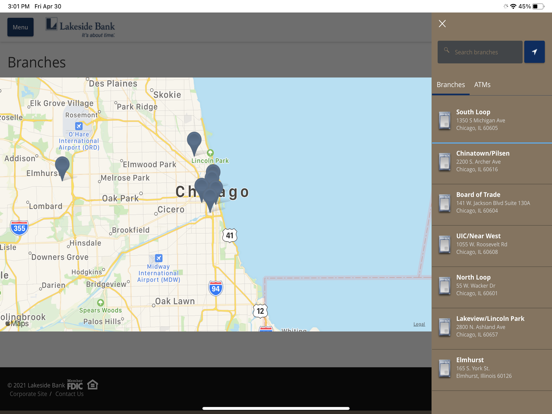Select the Branches tab
Screen dimensions: 552x414
[x=451, y=84]
